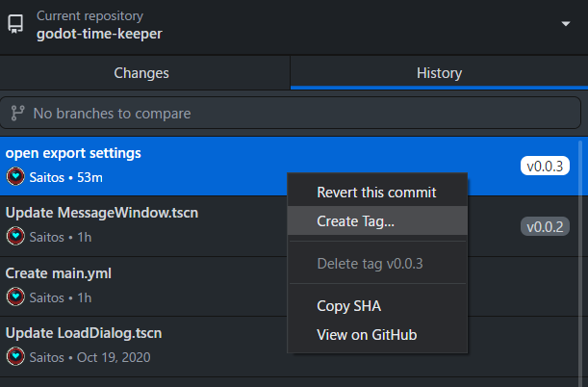Choose Copy SHA in context menu
Viewport: 588px width, 387px height.
pos(377,306)
